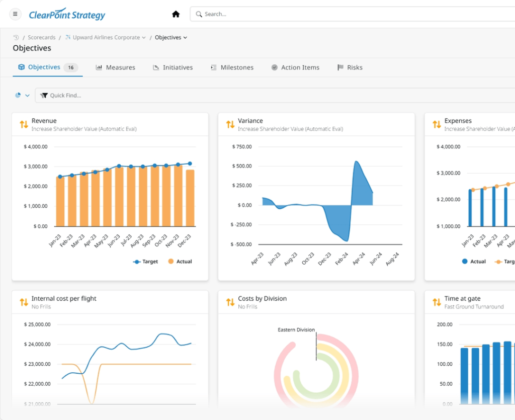Click the airplane icon beside Upward Airlines

pos(68,37)
